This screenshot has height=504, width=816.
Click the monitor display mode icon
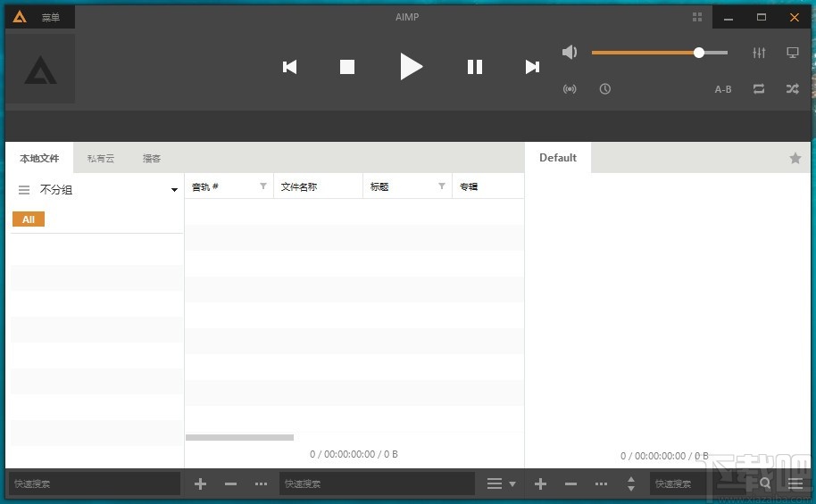click(x=793, y=53)
